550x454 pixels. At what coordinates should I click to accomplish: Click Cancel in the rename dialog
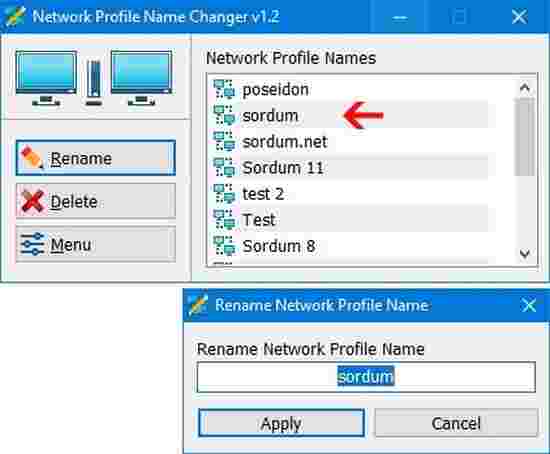(456, 423)
